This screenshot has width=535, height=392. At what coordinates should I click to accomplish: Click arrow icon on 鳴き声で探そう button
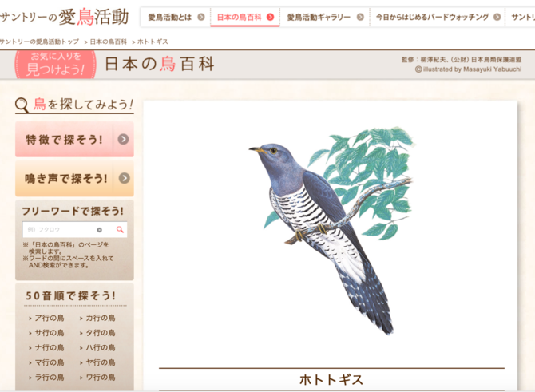[x=125, y=178]
